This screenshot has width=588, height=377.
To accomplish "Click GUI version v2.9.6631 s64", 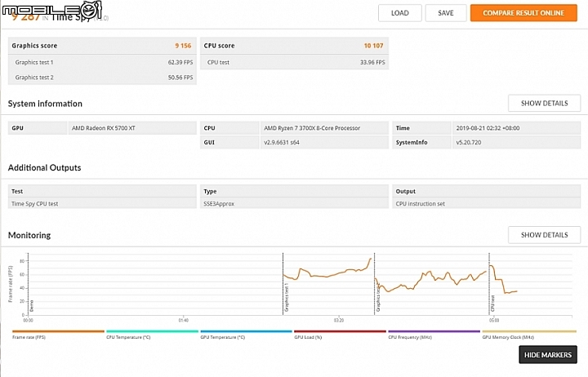I will pyautogui.click(x=282, y=143).
